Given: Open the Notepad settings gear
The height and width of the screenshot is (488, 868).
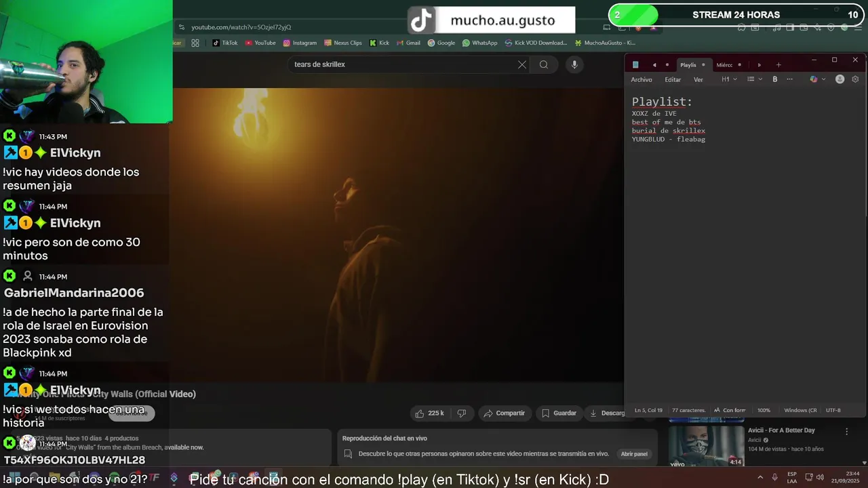Looking at the screenshot, I should click(855, 79).
